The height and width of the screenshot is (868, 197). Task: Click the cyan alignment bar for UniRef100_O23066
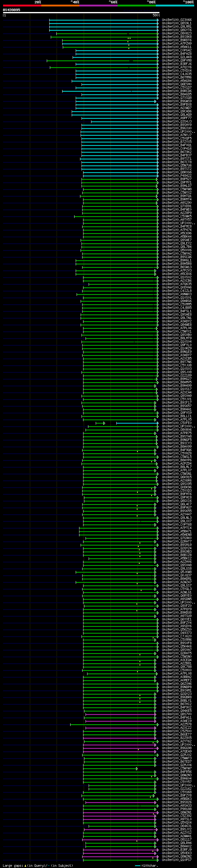104,20
